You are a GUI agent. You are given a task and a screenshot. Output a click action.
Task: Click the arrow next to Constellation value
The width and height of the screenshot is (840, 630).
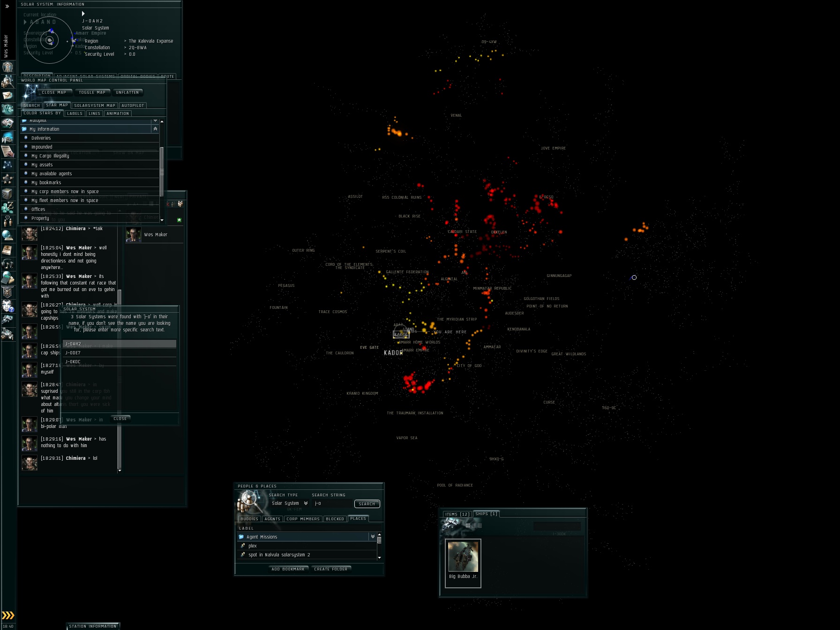[125, 48]
